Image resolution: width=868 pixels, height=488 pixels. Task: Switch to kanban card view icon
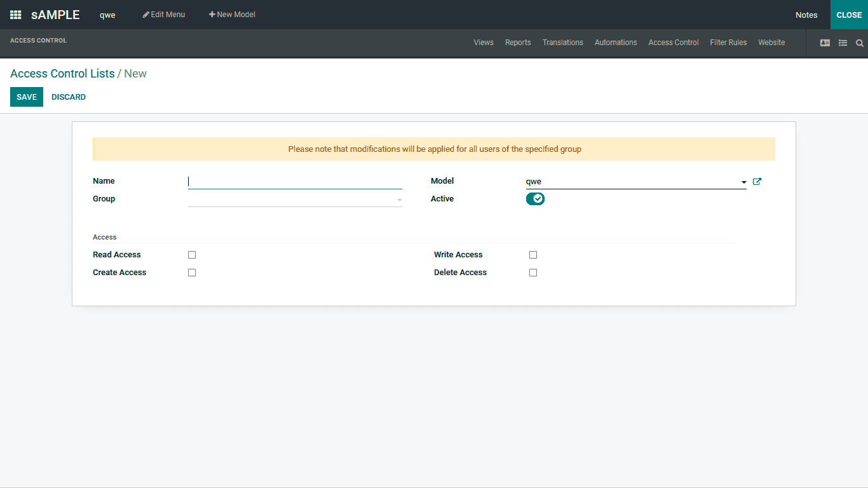coord(825,43)
